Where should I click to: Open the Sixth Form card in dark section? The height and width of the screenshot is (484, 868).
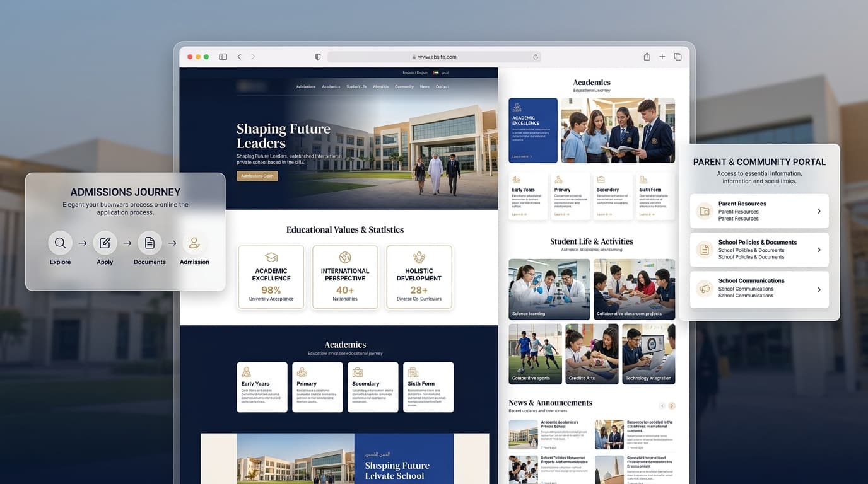point(428,387)
